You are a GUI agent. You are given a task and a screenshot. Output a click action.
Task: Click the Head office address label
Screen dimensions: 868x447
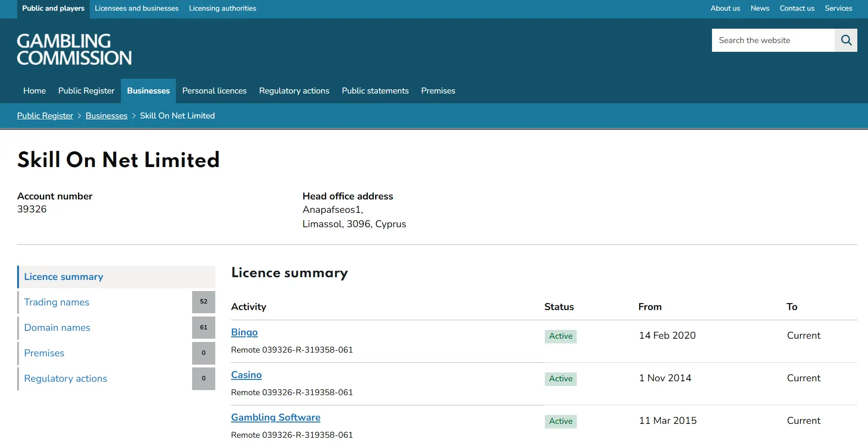point(348,196)
